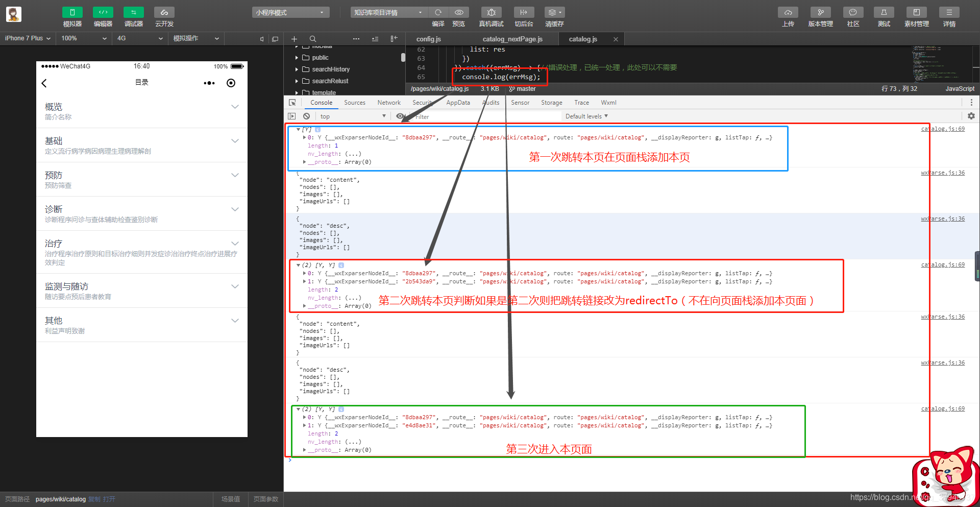Open the cloud development icon
This screenshot has width=980, height=507.
[164, 12]
